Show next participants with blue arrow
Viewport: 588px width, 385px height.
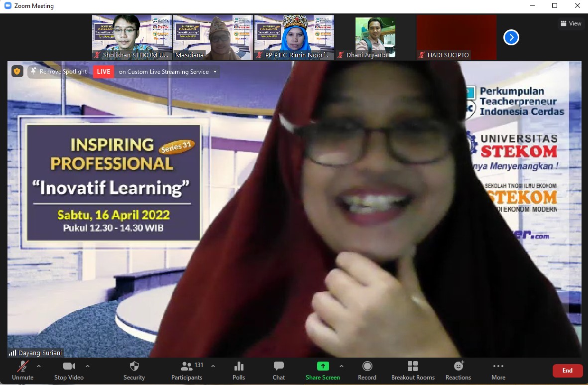(511, 37)
